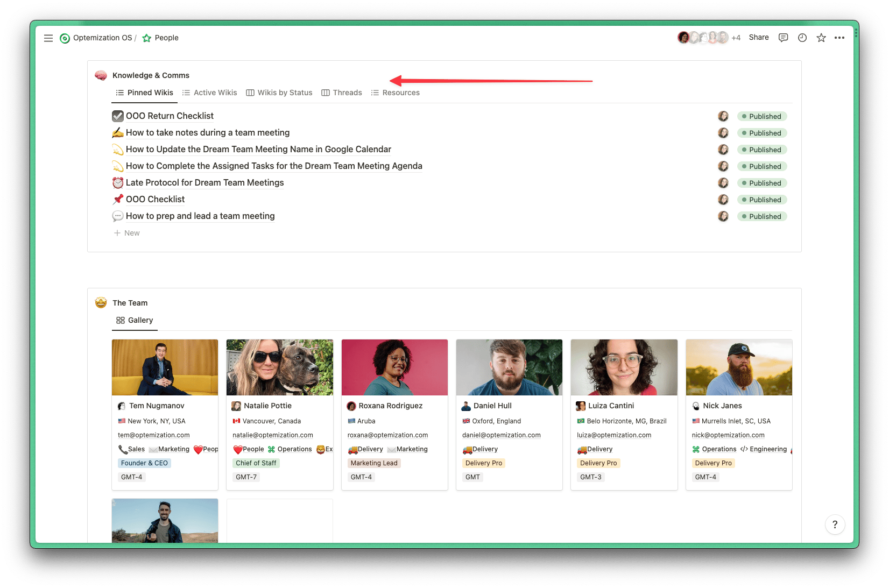Click Engineering team tag on Nick's card
Image resolution: width=889 pixels, height=588 pixels.
coord(764,449)
